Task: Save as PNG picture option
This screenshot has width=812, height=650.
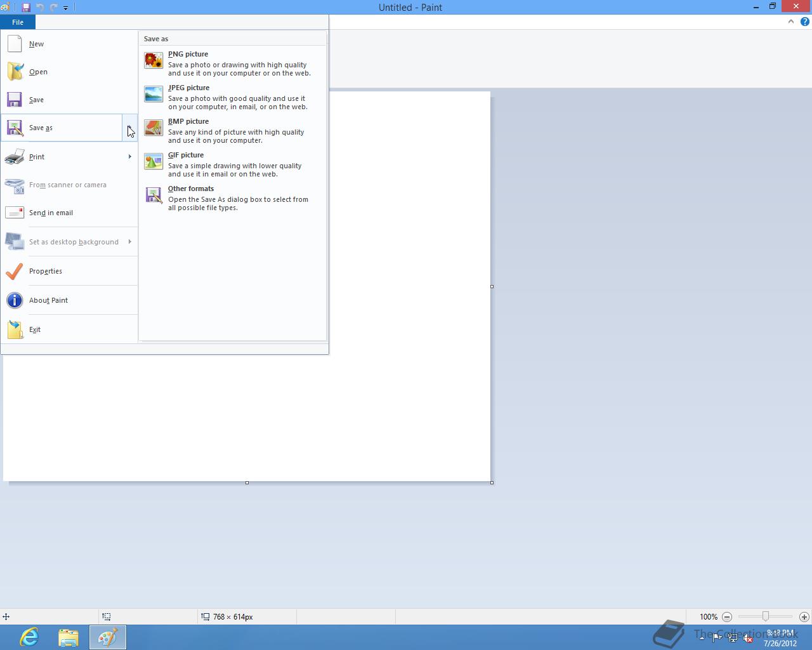Action: (x=232, y=63)
